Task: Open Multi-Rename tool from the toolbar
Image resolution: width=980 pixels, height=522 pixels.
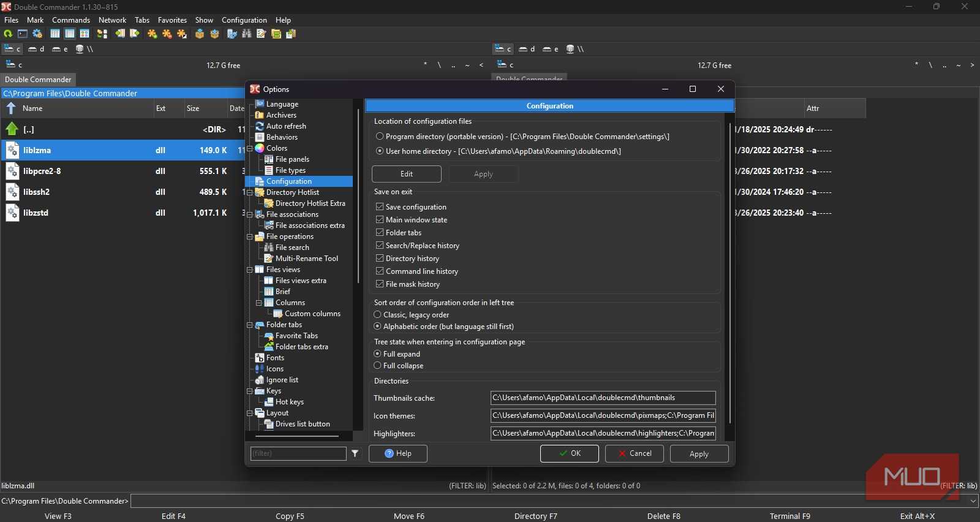Action: click(x=262, y=34)
